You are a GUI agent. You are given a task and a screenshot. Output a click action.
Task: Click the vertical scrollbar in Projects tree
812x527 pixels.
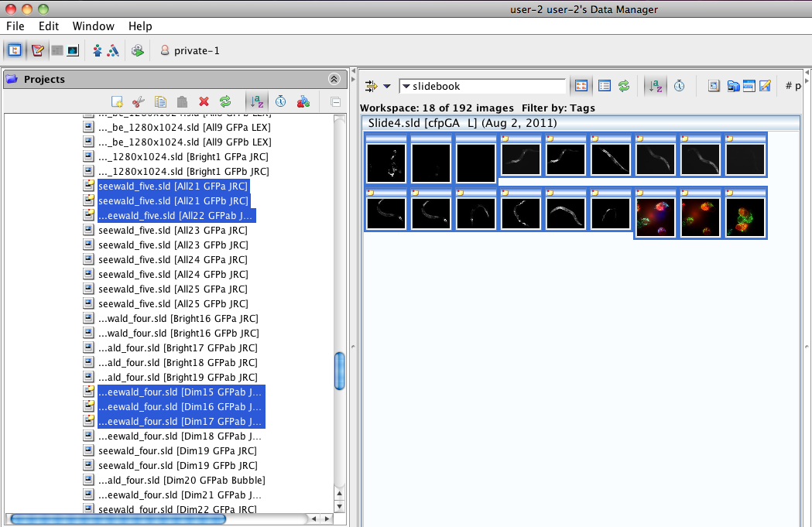(339, 371)
